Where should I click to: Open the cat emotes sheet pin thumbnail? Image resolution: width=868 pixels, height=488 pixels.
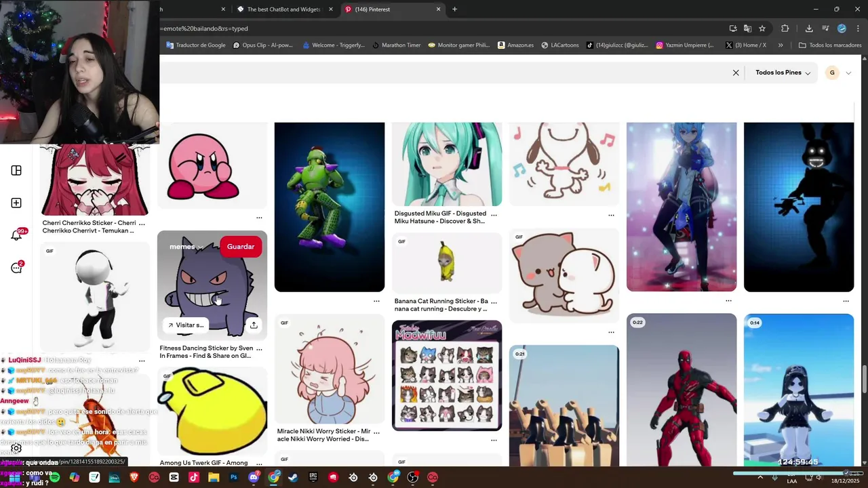pos(447,375)
